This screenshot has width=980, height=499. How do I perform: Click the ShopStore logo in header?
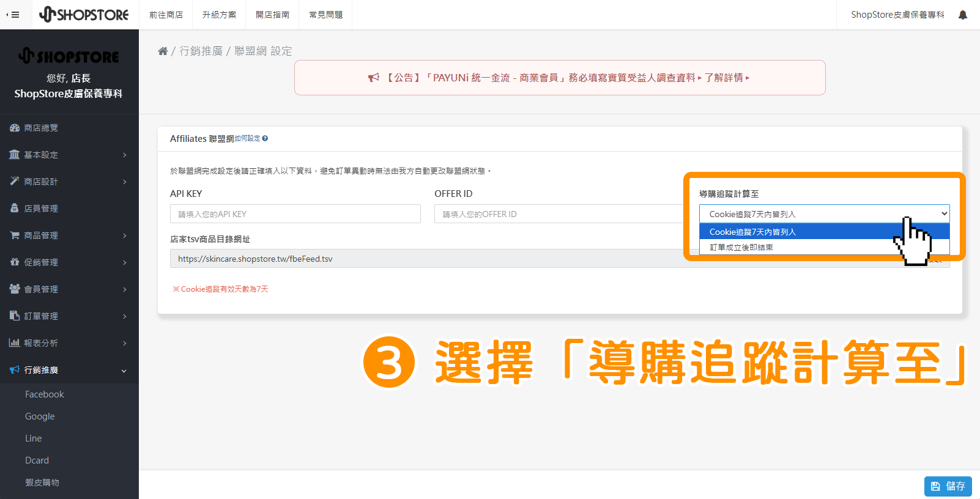84,15
